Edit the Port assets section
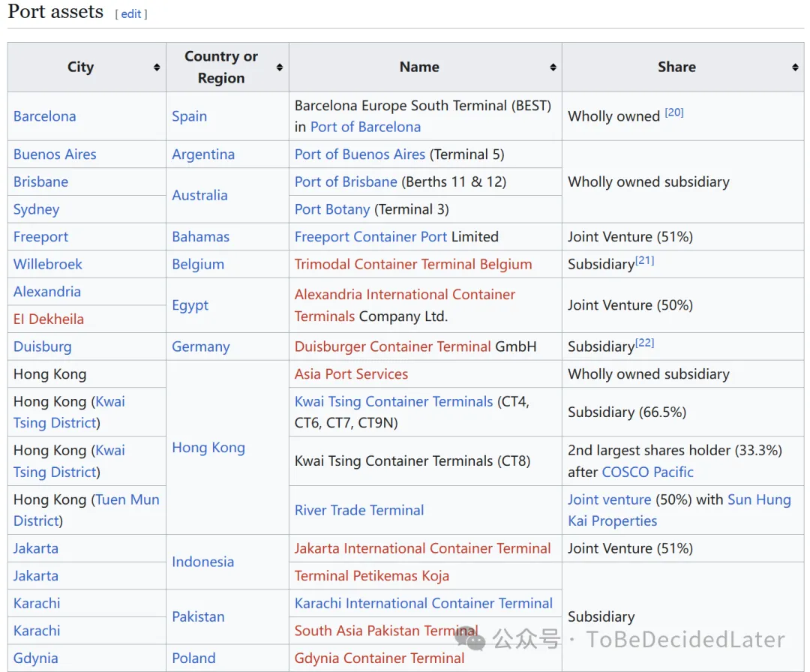The image size is (810, 672). (x=131, y=14)
